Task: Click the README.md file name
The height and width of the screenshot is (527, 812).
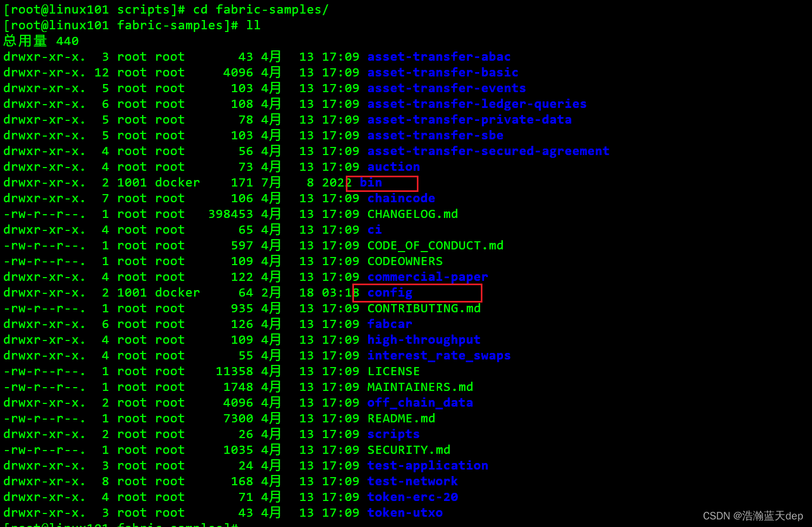Action: click(401, 419)
